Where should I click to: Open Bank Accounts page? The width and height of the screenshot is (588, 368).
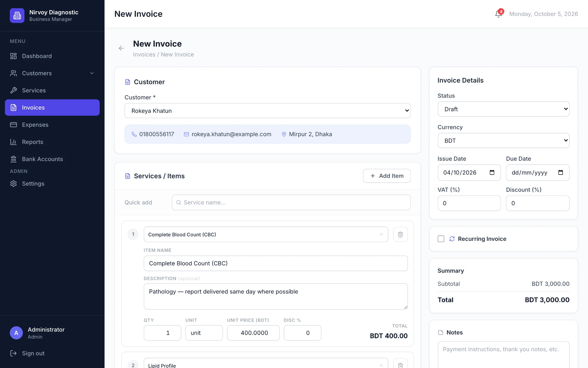click(x=52, y=159)
